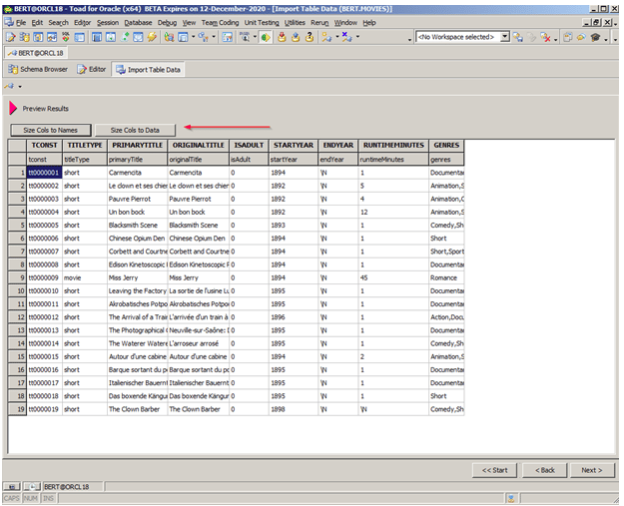Open the No Workspace selected dropdown
The width and height of the screenshot is (624, 506).
click(x=505, y=37)
